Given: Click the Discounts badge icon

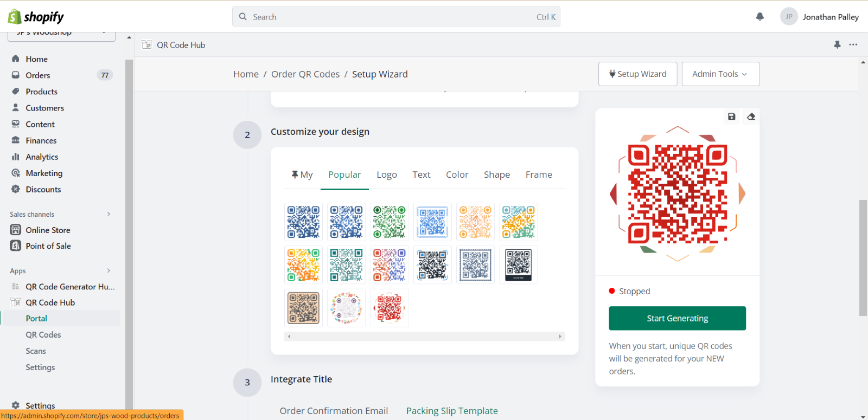Looking at the screenshot, I should [x=16, y=189].
